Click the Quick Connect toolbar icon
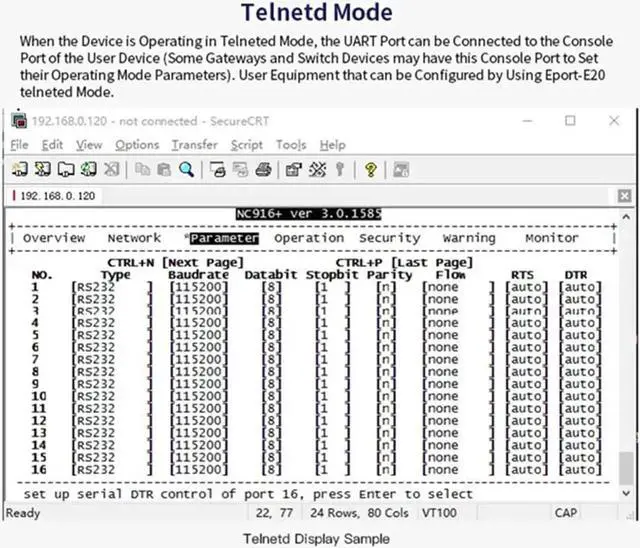This screenshot has height=548, width=640. click(42, 170)
